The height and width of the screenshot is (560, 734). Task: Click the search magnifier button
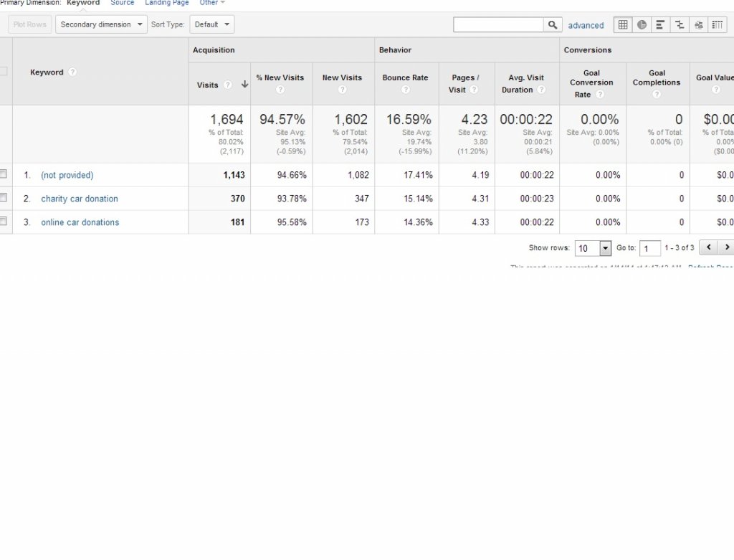[553, 25]
